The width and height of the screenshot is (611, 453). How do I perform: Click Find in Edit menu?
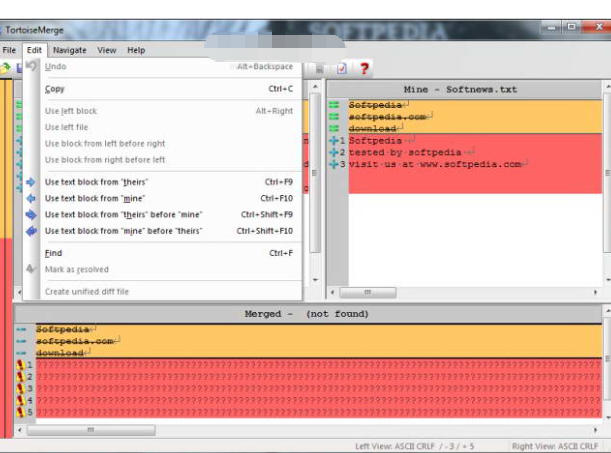click(x=169, y=253)
